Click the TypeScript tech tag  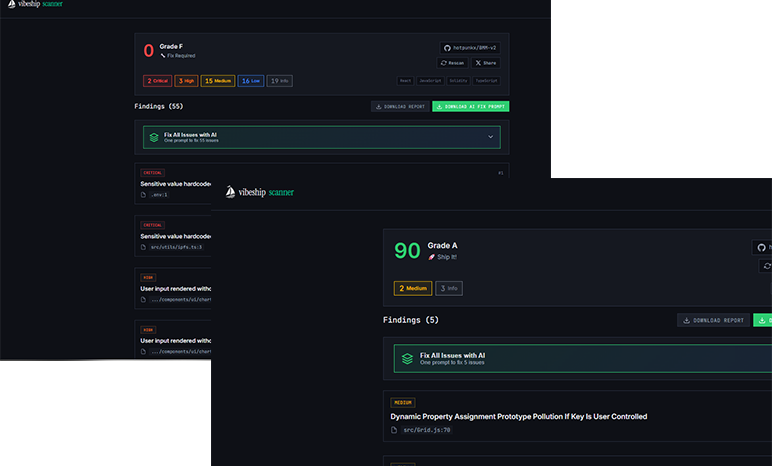486,81
